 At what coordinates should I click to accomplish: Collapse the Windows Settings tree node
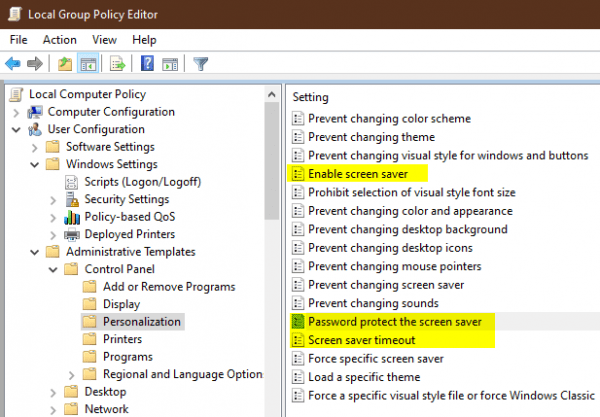[x=34, y=164]
